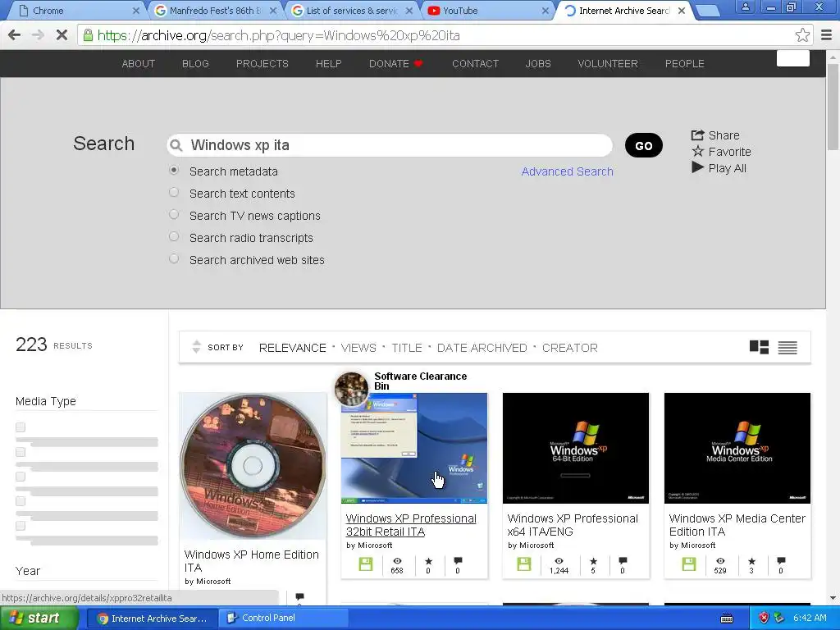
Task: Click the keyboard icon in taskbar
Action: pos(727,619)
